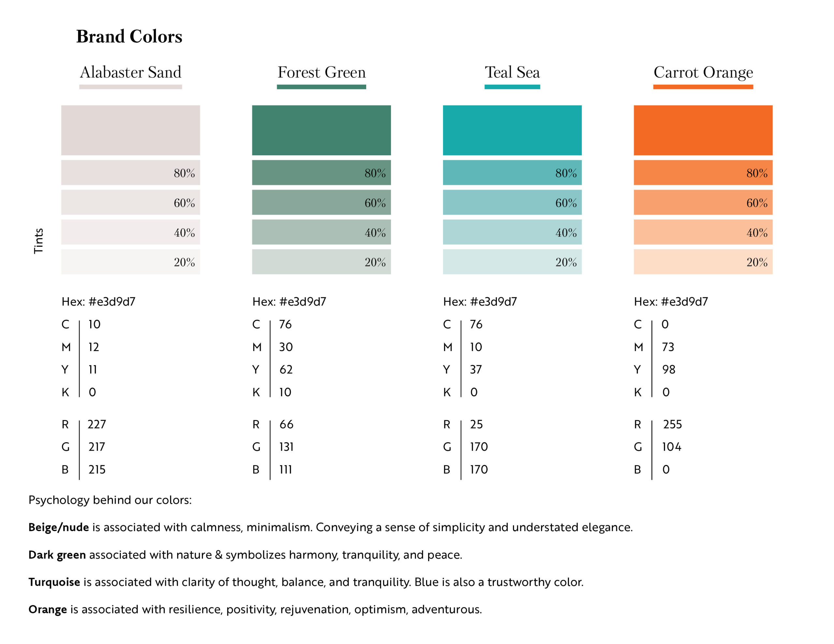Screen dimensions: 834x644
Task: Click the Brand Colors heading
Action: pyautogui.click(x=129, y=37)
